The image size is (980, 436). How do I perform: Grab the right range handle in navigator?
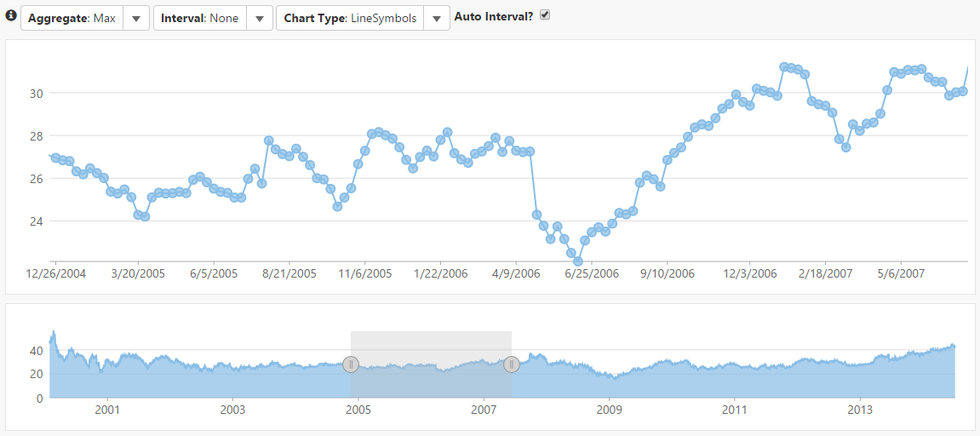[x=511, y=364]
